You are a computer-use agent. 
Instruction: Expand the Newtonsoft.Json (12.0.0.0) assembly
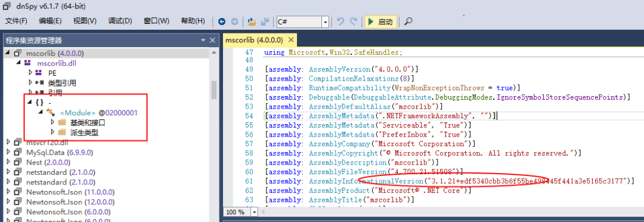8,202
